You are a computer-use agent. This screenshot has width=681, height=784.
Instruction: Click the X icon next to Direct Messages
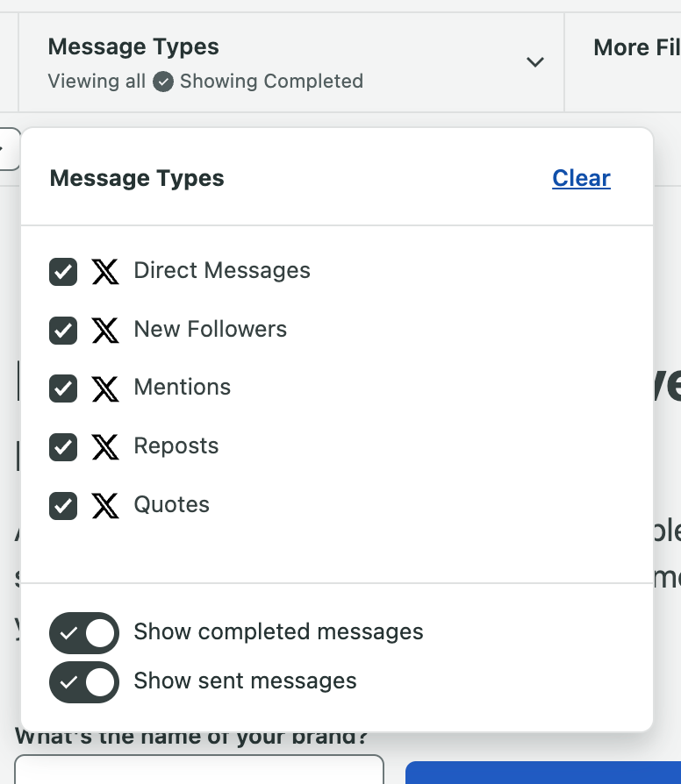pos(105,272)
